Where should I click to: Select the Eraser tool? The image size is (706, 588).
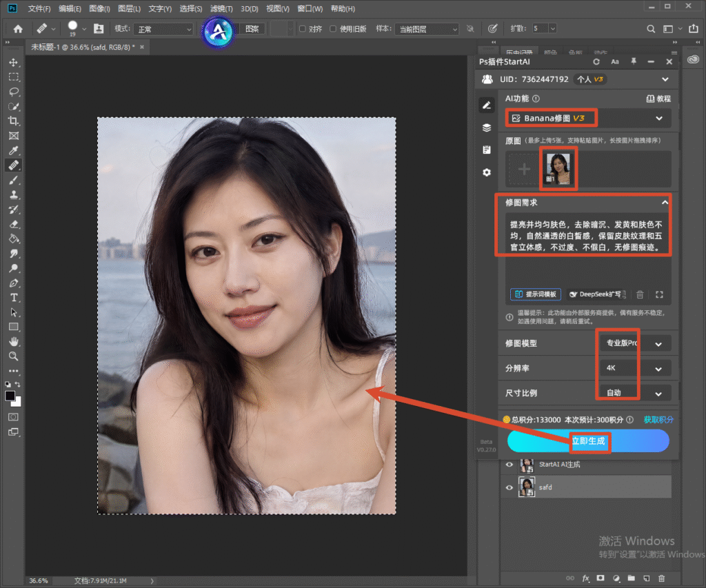[14, 224]
